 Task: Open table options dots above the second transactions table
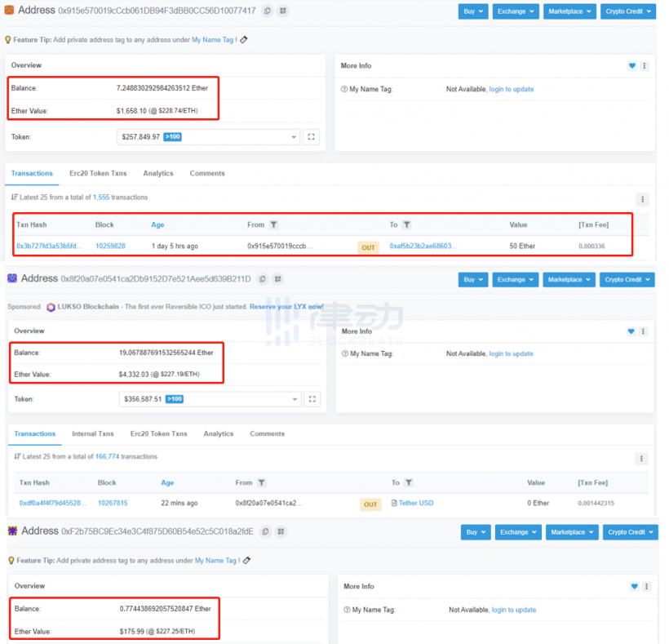(x=641, y=459)
